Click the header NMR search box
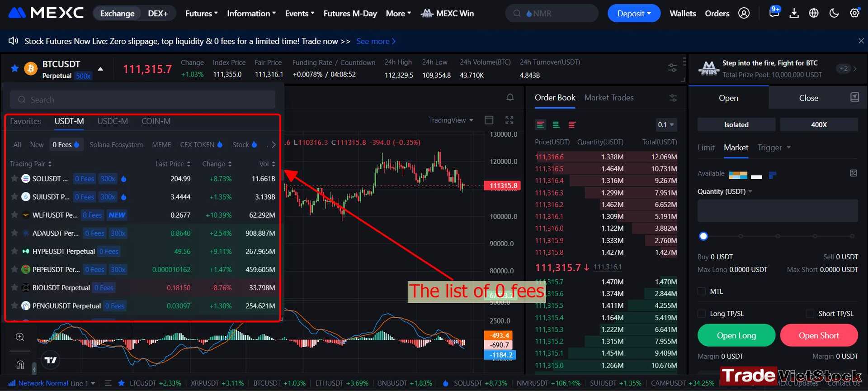868x391 pixels. 552,14
